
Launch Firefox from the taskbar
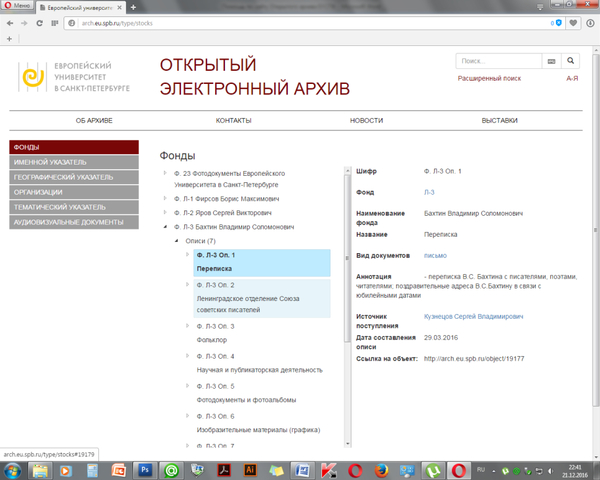point(380,468)
